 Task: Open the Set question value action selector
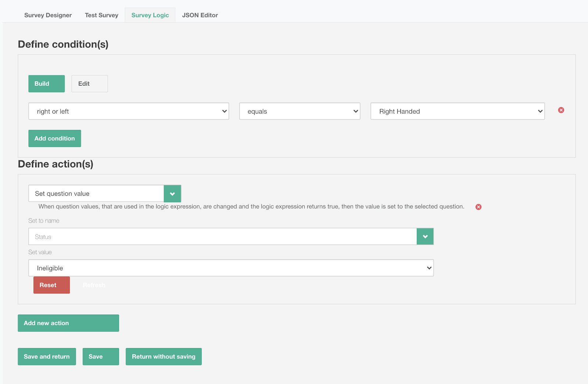pos(96,194)
